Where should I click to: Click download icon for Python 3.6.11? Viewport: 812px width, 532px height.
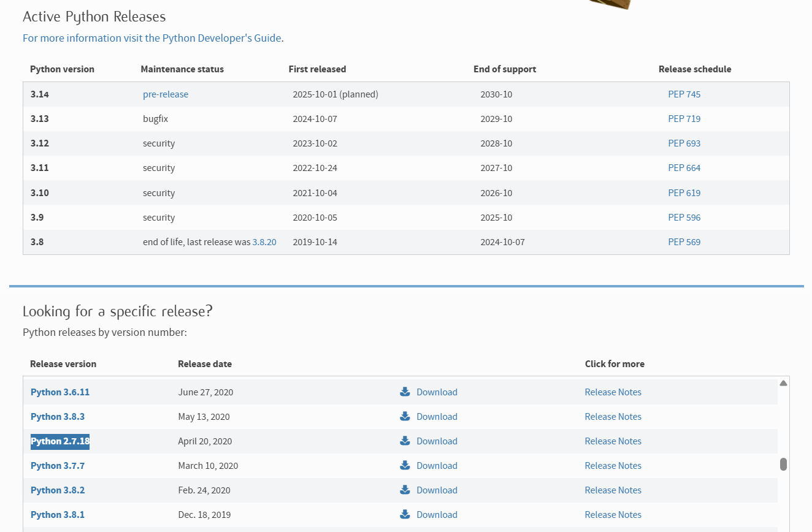pos(405,392)
